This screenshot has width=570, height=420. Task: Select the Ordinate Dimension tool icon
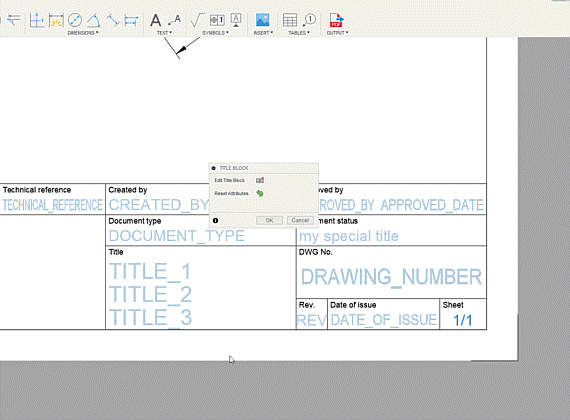tap(37, 20)
